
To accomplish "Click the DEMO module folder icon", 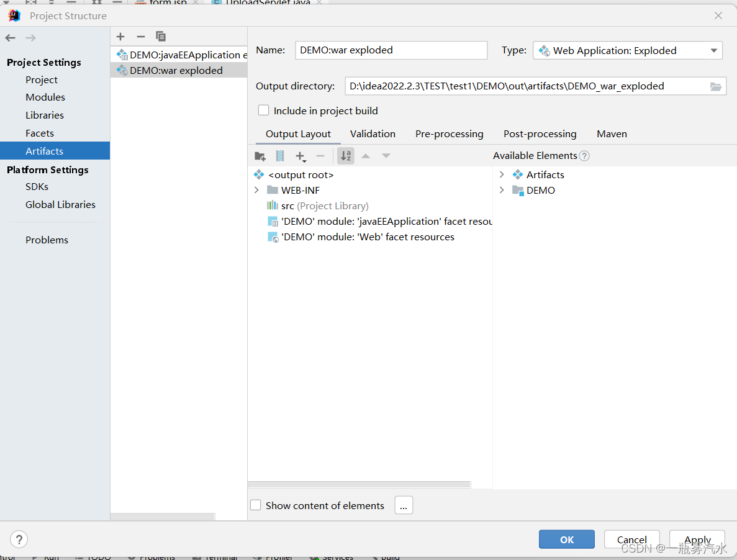I will tap(518, 190).
